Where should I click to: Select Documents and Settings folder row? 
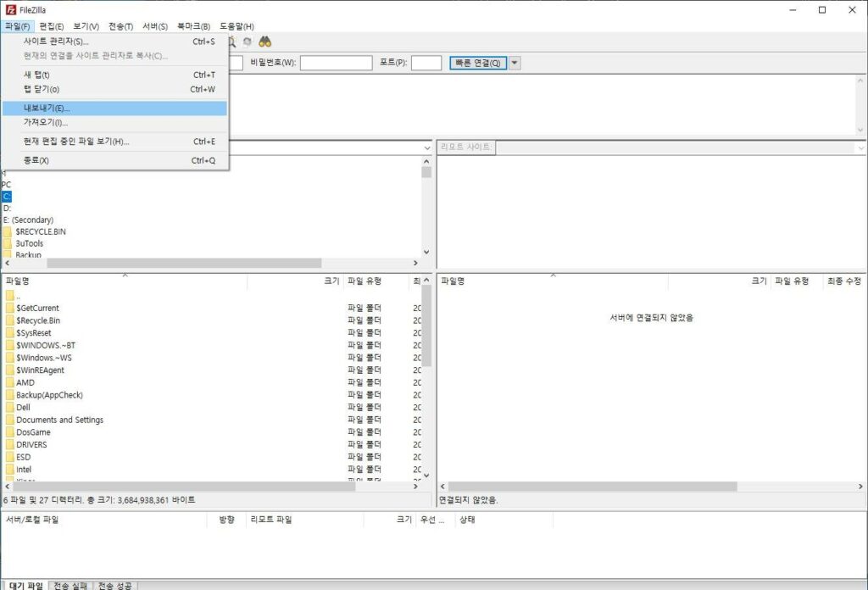point(211,420)
